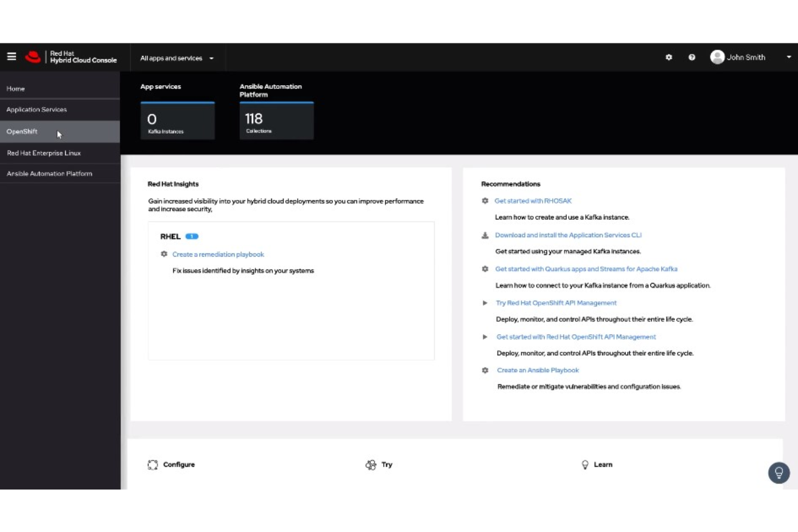Click download icon beside Application Services CLI
Image resolution: width=798 pixels, height=532 pixels.
(x=484, y=234)
